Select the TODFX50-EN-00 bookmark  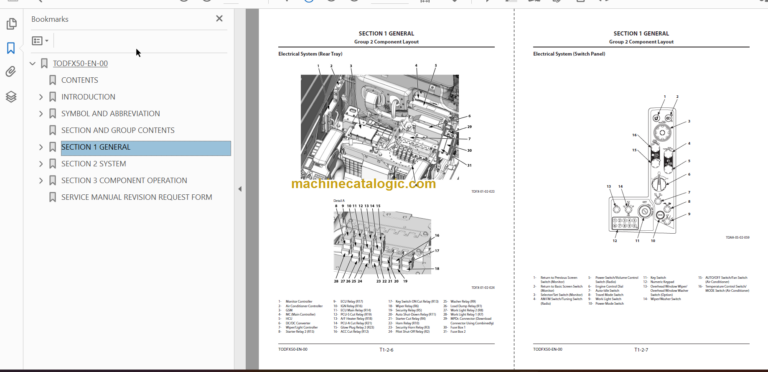pos(80,64)
